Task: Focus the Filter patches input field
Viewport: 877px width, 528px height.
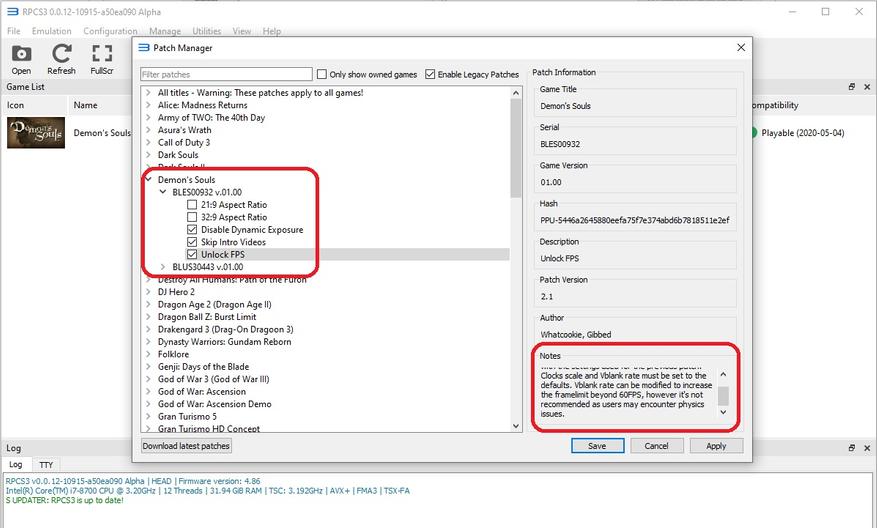Action: (227, 74)
